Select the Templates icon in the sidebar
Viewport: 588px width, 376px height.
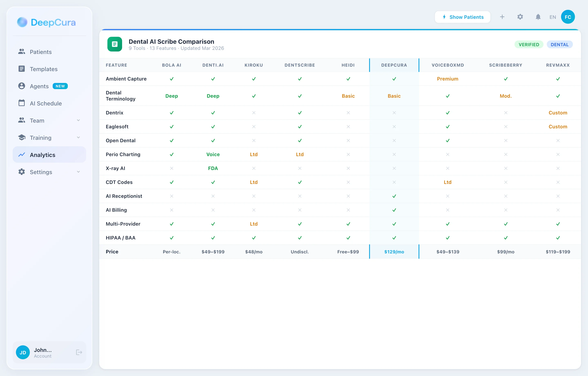[x=22, y=69]
